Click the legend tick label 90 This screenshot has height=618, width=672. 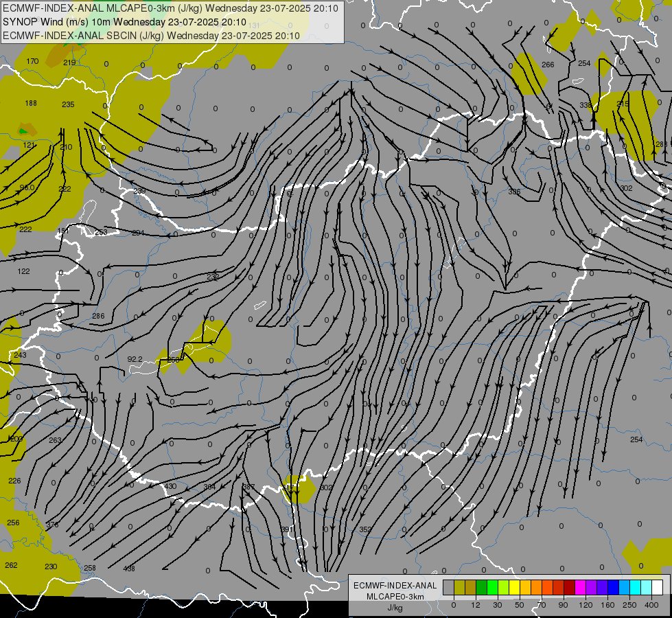[563, 605]
